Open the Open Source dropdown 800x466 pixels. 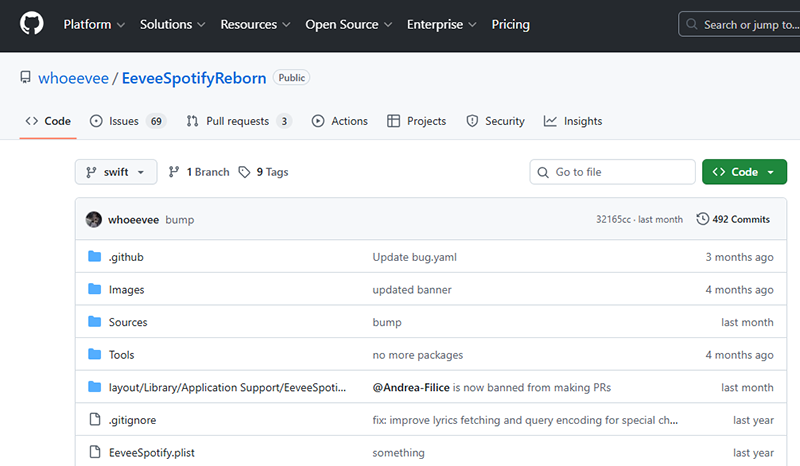[348, 24]
